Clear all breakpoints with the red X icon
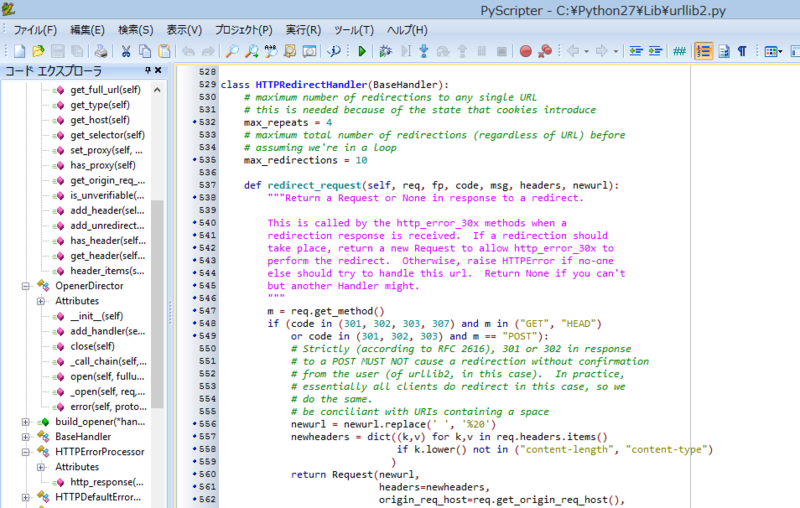Screen dimensions: 800x508 coord(545,51)
